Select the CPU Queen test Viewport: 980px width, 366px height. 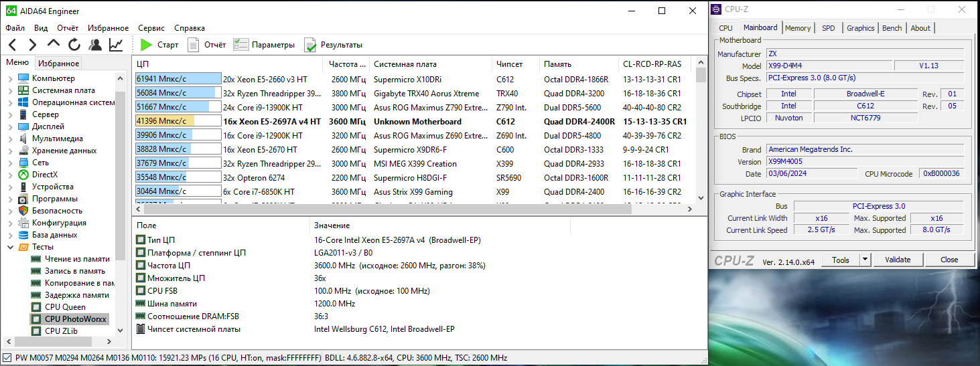64,307
